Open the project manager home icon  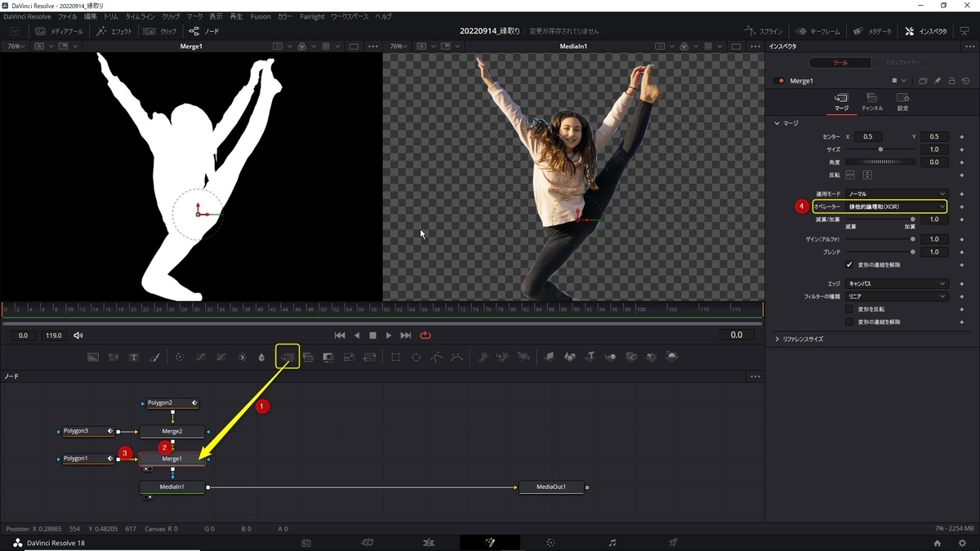coord(938,543)
